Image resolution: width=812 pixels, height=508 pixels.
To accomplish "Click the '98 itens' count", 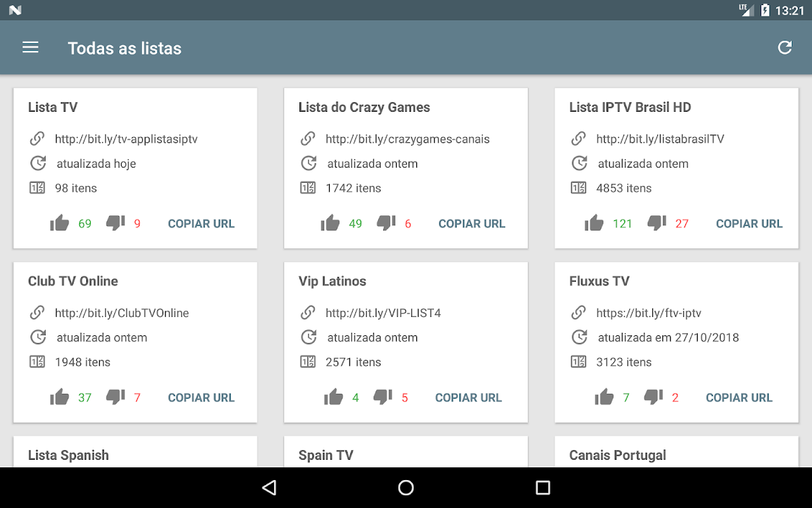I will tap(76, 189).
